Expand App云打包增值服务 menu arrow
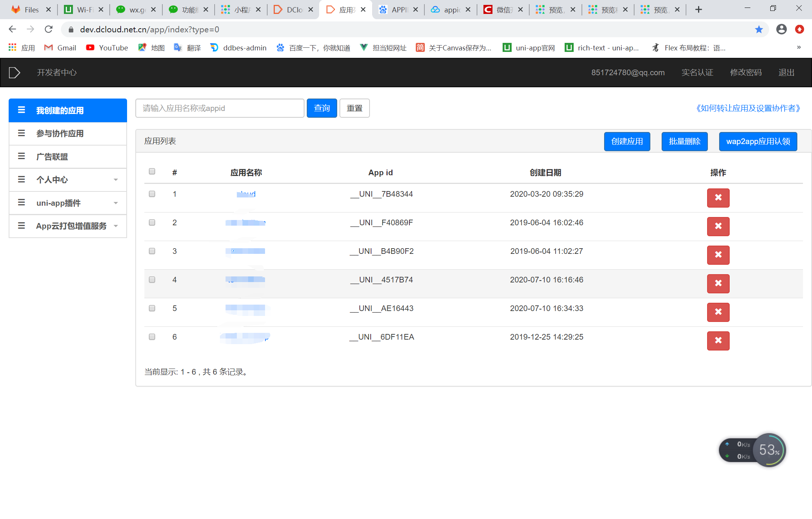 pos(116,226)
